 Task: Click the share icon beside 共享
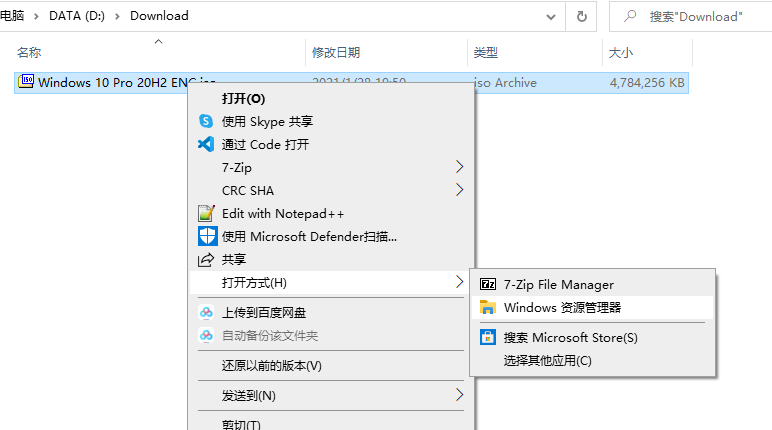point(206,260)
